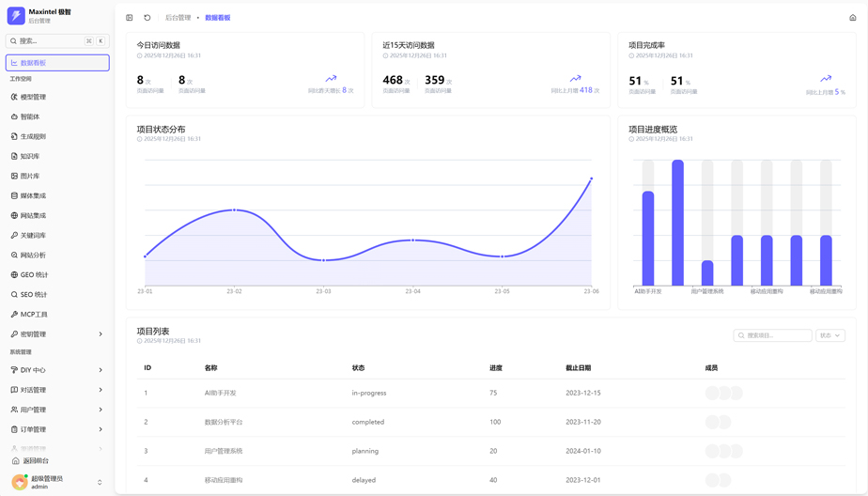Click the refresh icon in top bar
The height and width of the screenshot is (496, 868).
click(x=147, y=18)
